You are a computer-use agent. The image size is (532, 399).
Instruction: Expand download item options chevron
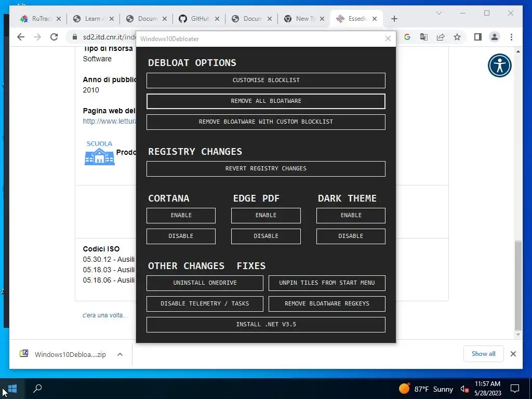120,354
